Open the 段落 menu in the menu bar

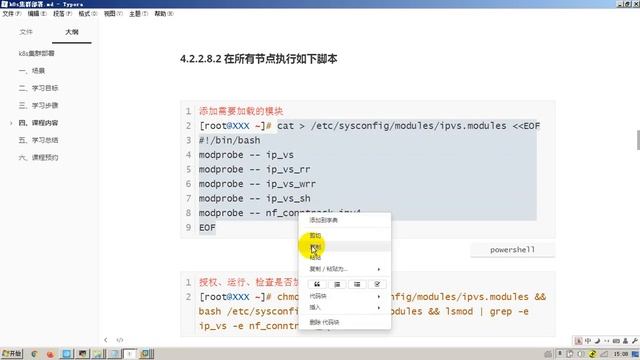pyautogui.click(x=62, y=13)
